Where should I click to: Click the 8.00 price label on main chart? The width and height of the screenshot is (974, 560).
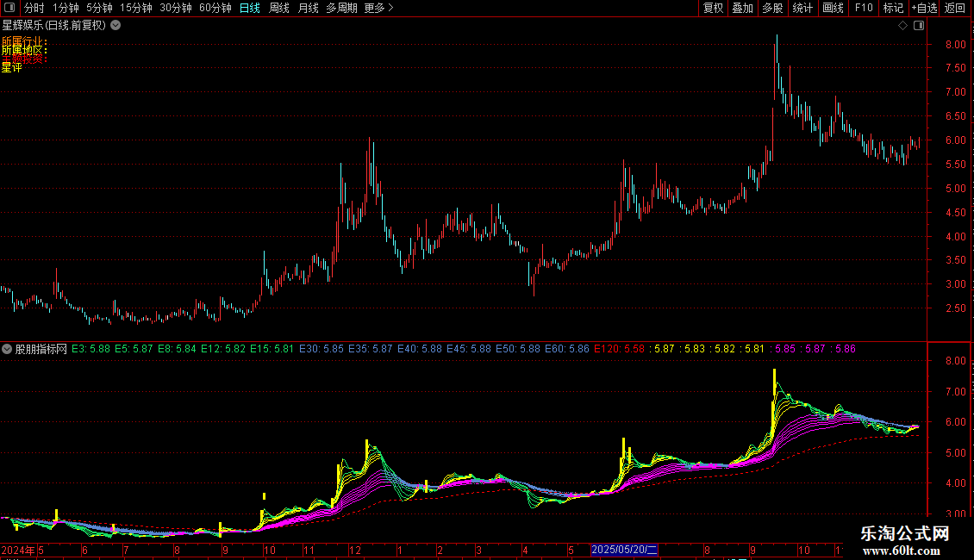[x=955, y=45]
